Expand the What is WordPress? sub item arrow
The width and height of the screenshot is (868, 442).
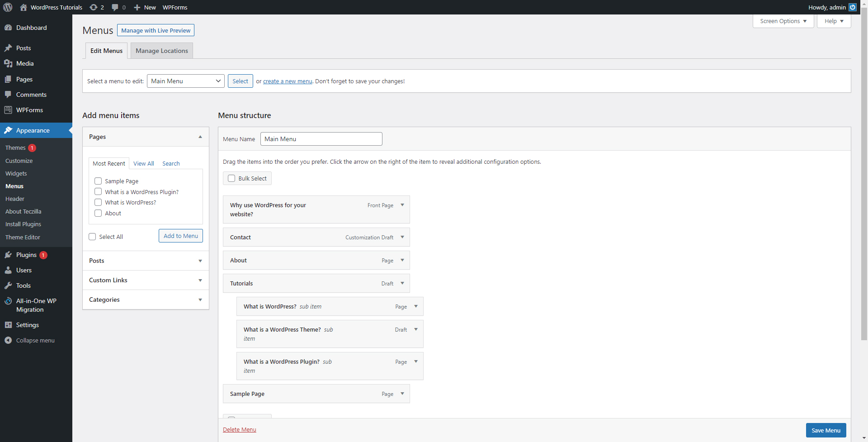tap(416, 306)
